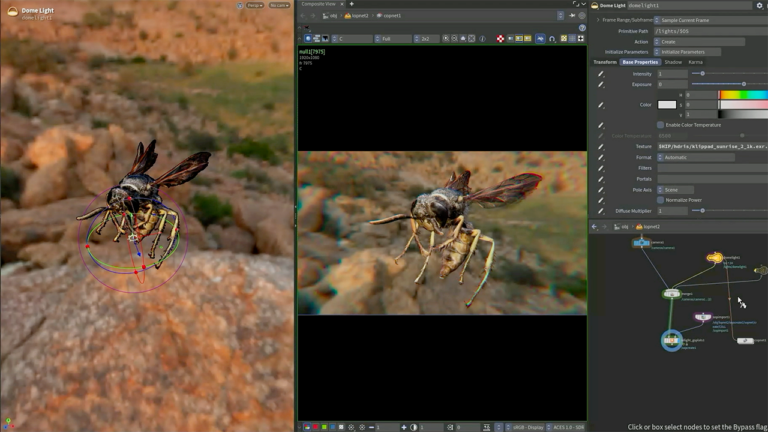
Task: Click the zoom out magnifier icon
Action: point(455,39)
